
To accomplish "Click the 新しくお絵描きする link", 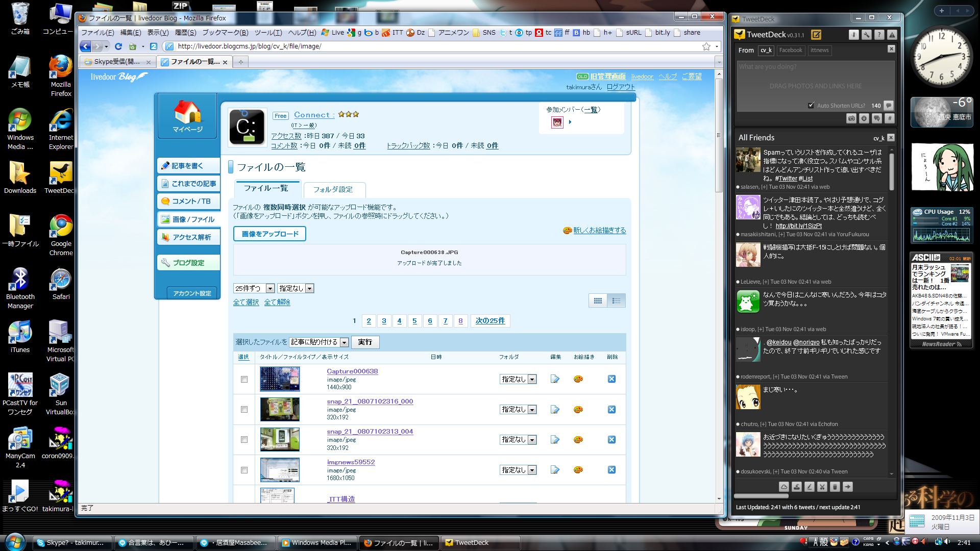I will 599,231.
